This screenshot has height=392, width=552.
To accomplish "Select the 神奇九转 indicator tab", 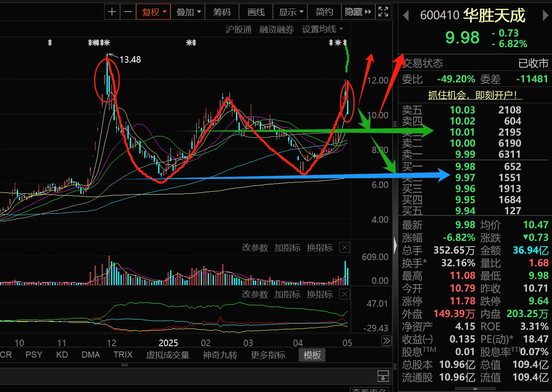I will (x=220, y=355).
